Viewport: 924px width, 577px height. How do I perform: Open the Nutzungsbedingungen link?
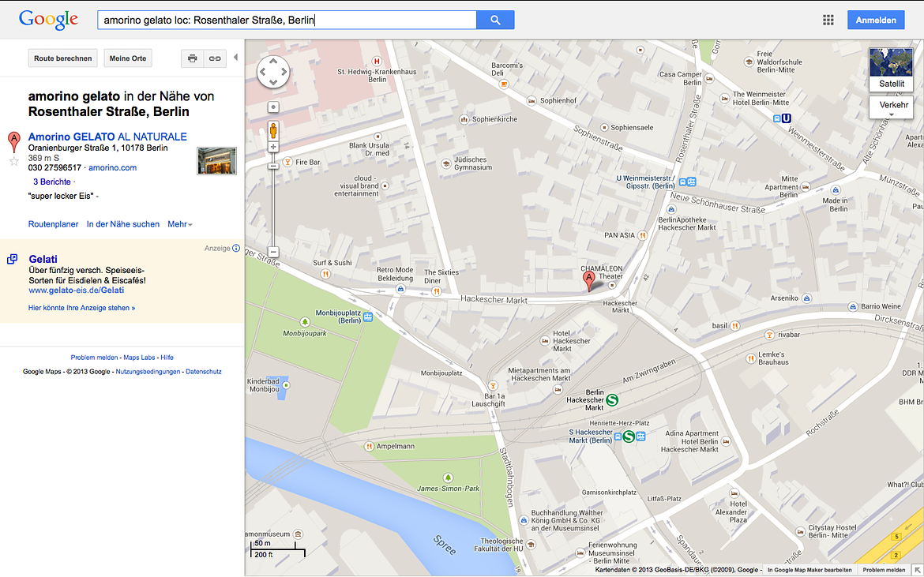(148, 372)
